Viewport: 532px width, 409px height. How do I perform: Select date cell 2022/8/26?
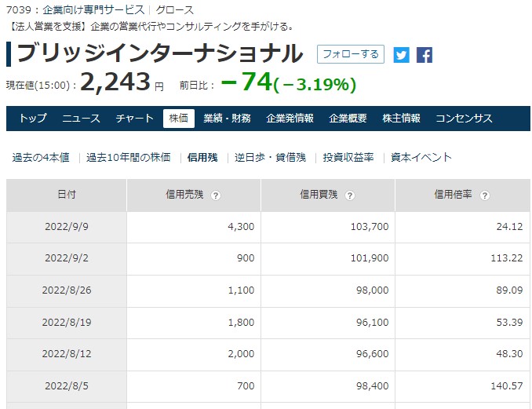(x=67, y=290)
